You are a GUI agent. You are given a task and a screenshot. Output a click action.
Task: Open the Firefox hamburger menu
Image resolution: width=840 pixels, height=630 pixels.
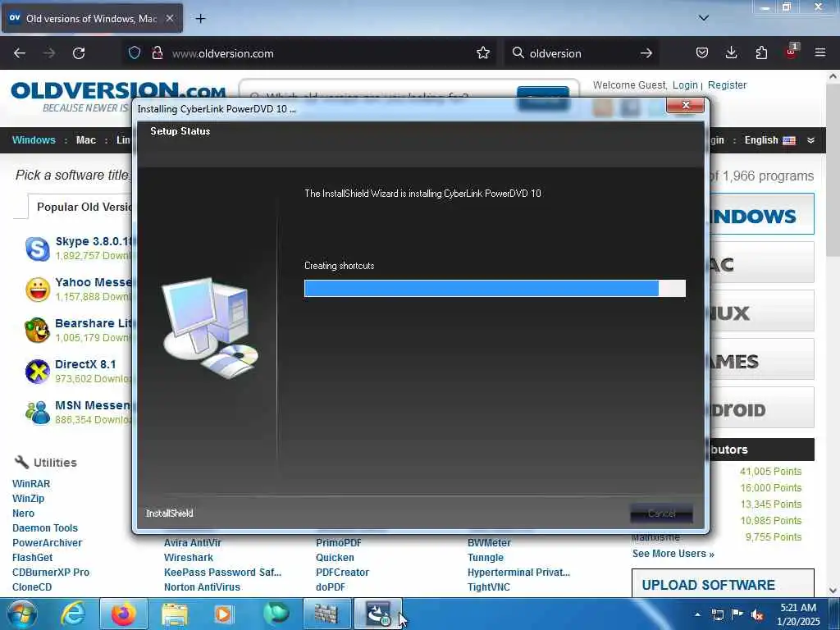click(x=820, y=52)
